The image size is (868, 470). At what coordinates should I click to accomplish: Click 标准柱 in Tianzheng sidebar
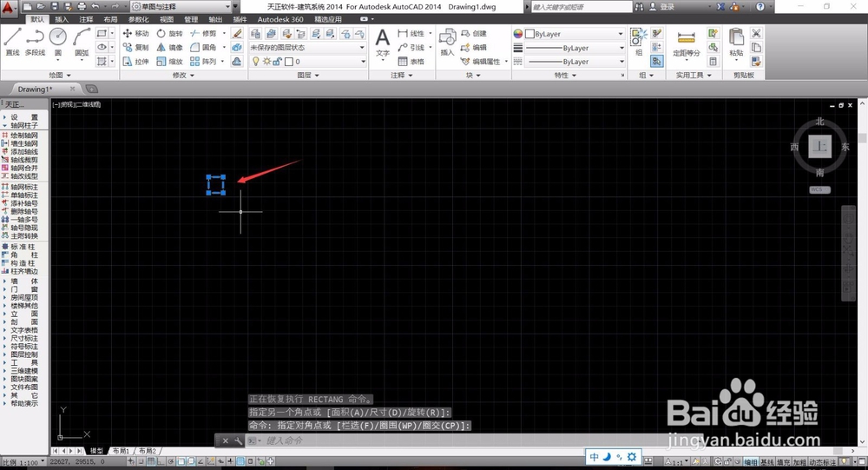pos(21,248)
